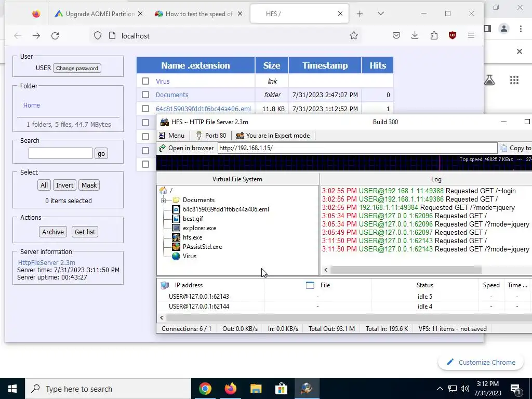Click the hfs.exe file icon
Screen dimensions: 532x399
point(176,237)
